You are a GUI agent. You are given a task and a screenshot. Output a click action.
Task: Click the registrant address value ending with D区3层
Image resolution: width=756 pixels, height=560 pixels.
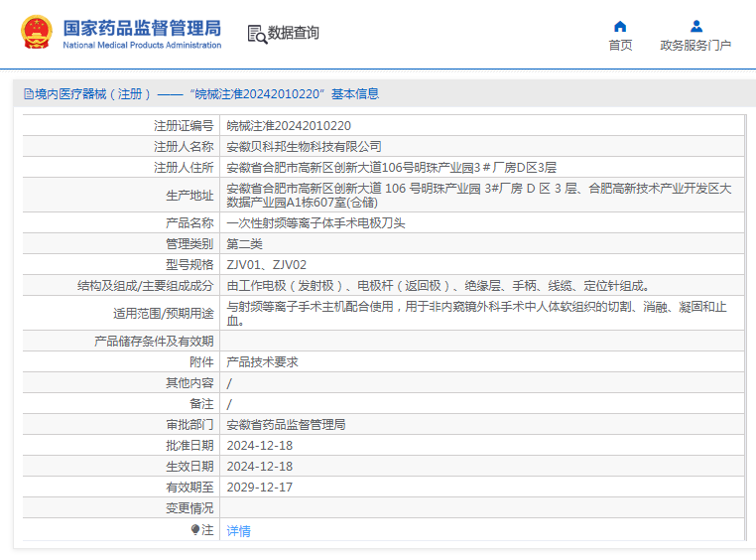[x=392, y=168]
